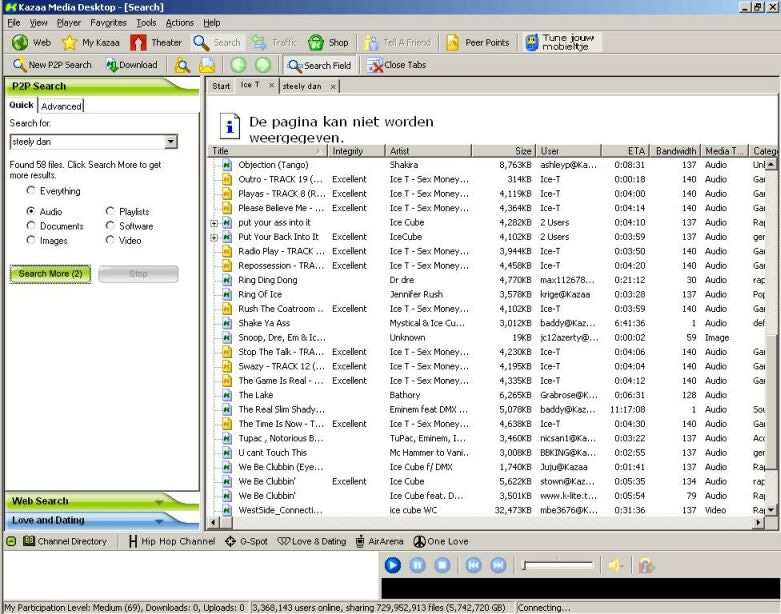Click the Traffic arrows icon

click(x=259, y=42)
